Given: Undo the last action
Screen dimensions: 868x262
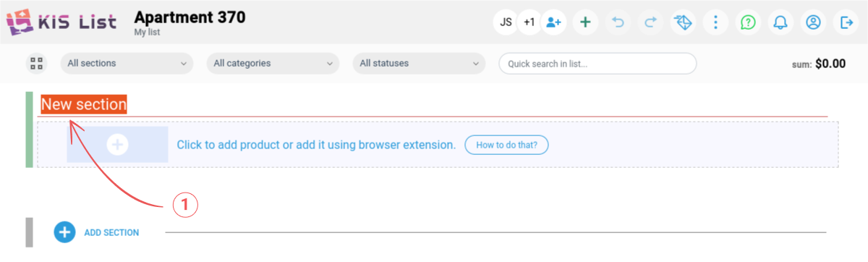Looking at the screenshot, I should 618,22.
